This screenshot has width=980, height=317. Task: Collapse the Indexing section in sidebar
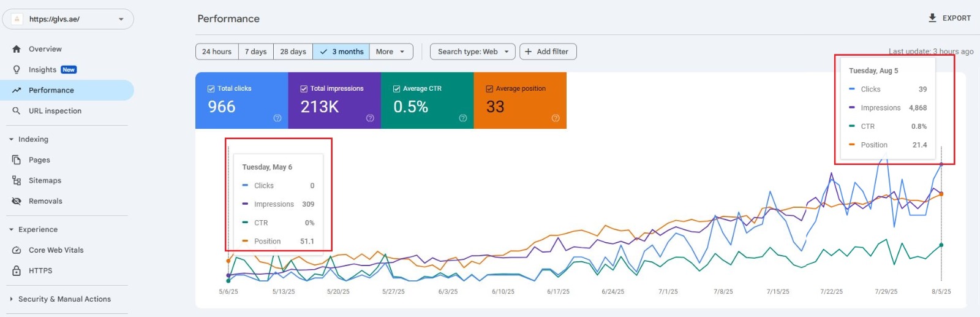click(12, 139)
